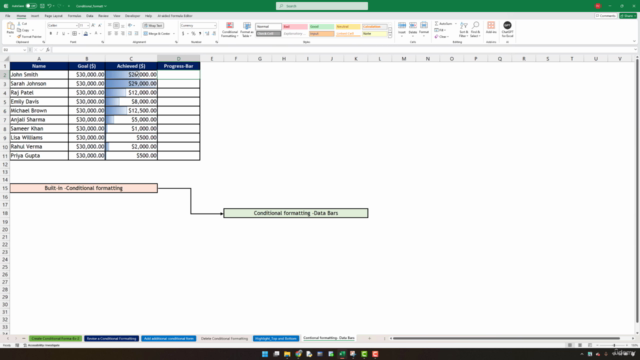Expand the Merge & Center dropdown arrow
This screenshot has height=360, width=640.
coord(174,33)
